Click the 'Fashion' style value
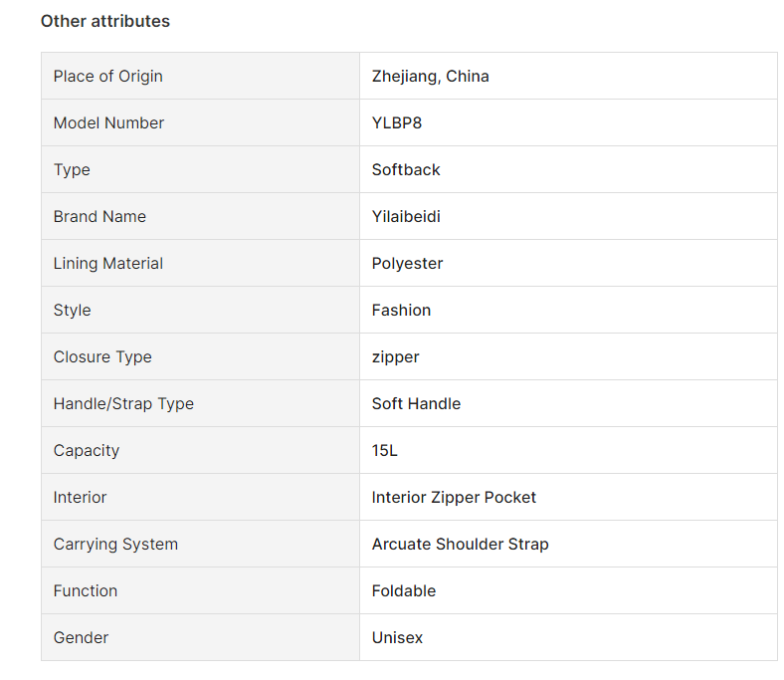Image resolution: width=784 pixels, height=680 pixels. point(401,311)
